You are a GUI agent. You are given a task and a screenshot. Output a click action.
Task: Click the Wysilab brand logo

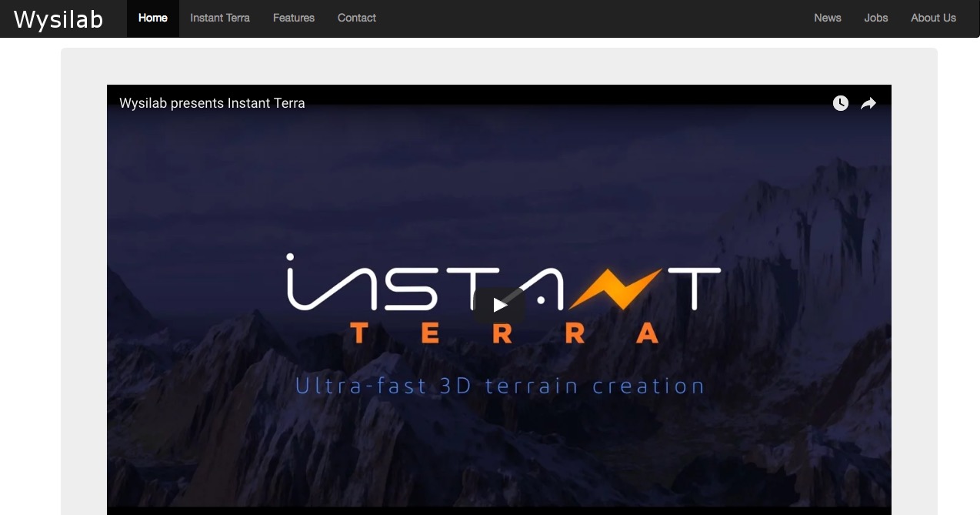coord(58,18)
